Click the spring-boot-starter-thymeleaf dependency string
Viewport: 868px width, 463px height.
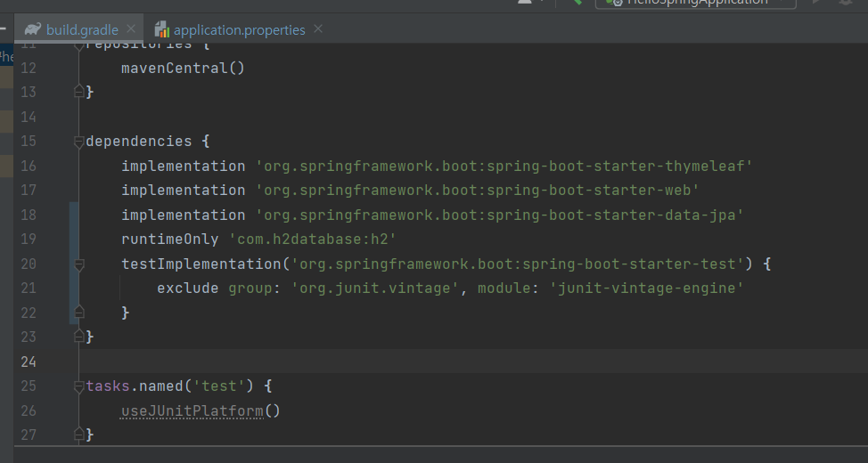coord(504,166)
